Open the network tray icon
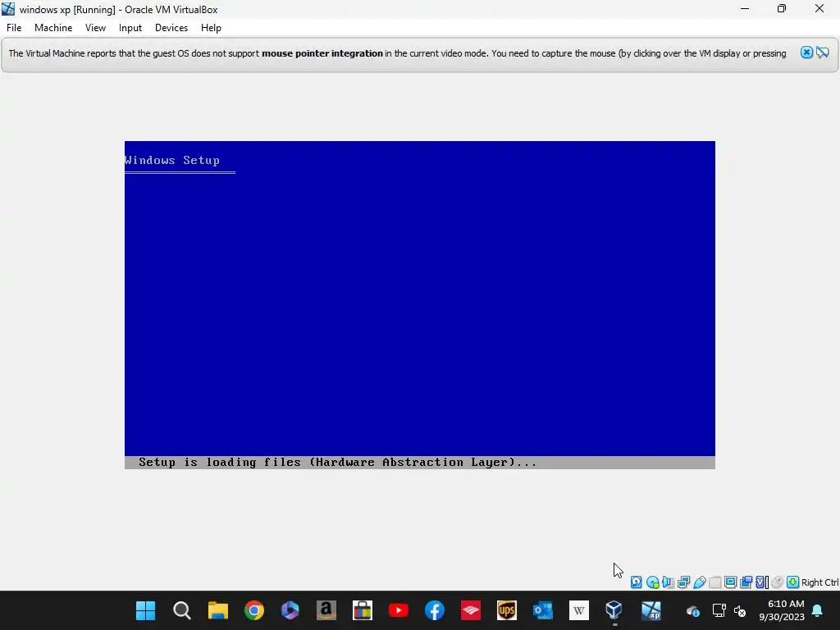840x630 pixels. 719,610
